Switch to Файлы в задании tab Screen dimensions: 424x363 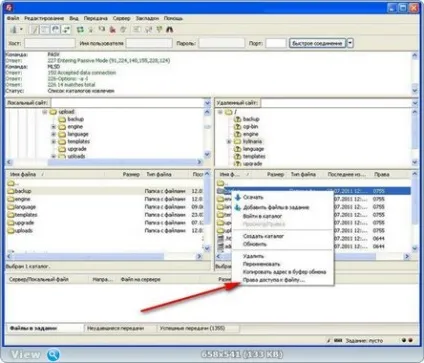(x=45, y=328)
